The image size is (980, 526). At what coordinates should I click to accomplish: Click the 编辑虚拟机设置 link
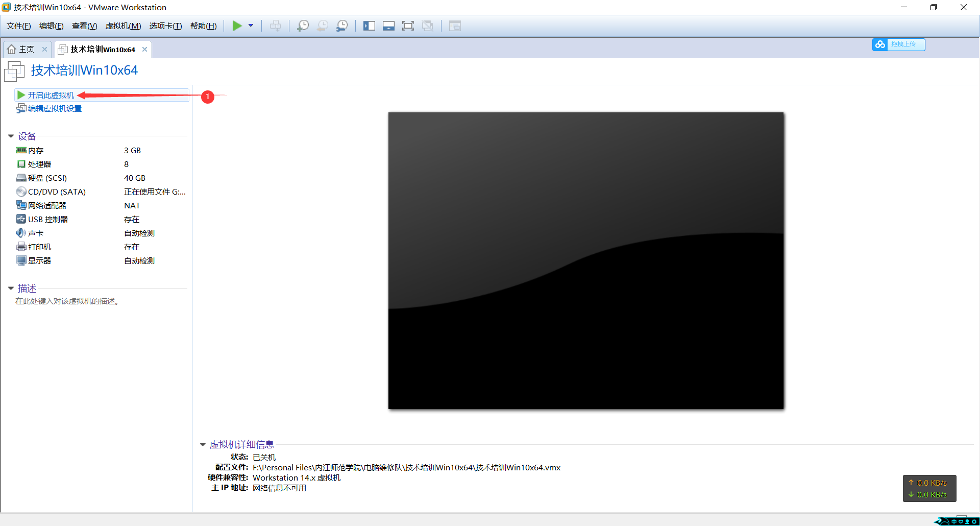coord(55,109)
